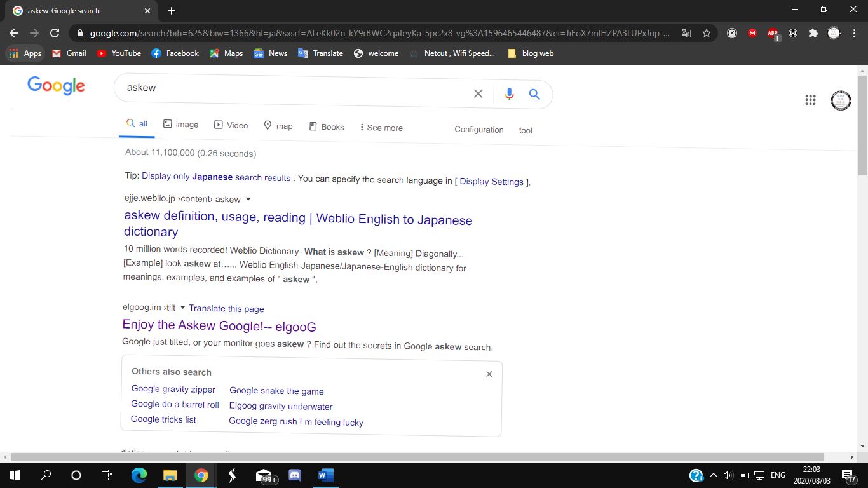Switch to the Books results tab
Viewport: 868px width, 488px height.
tap(326, 126)
